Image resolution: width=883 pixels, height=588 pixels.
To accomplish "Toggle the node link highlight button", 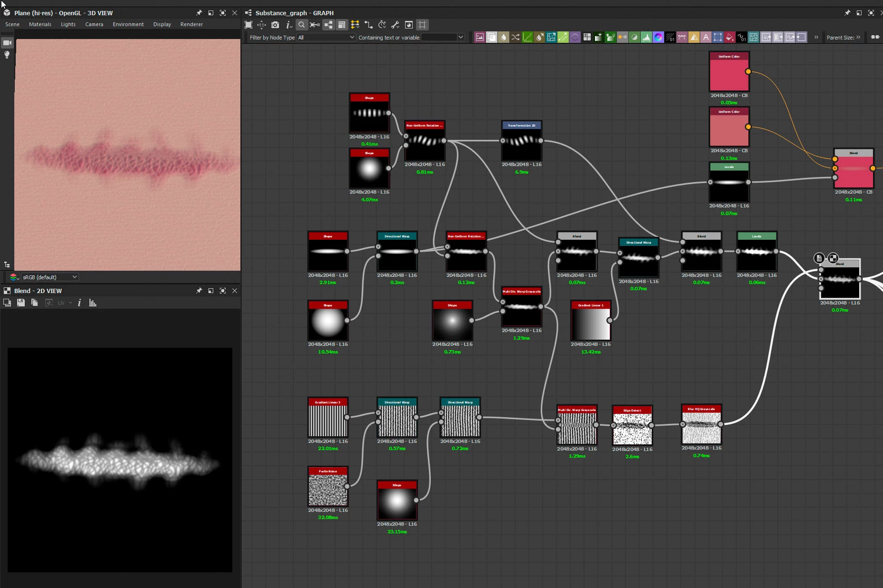I will coord(328,25).
